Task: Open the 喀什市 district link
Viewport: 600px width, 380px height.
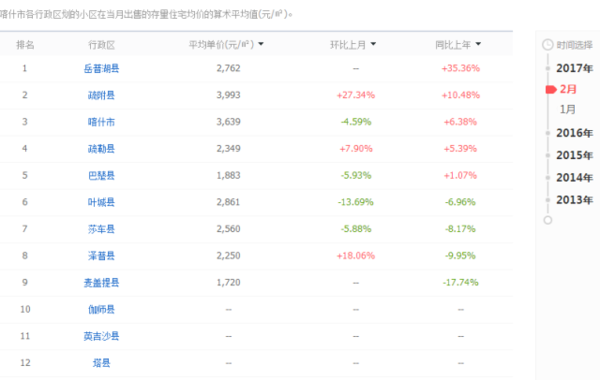Action: pyautogui.click(x=101, y=122)
